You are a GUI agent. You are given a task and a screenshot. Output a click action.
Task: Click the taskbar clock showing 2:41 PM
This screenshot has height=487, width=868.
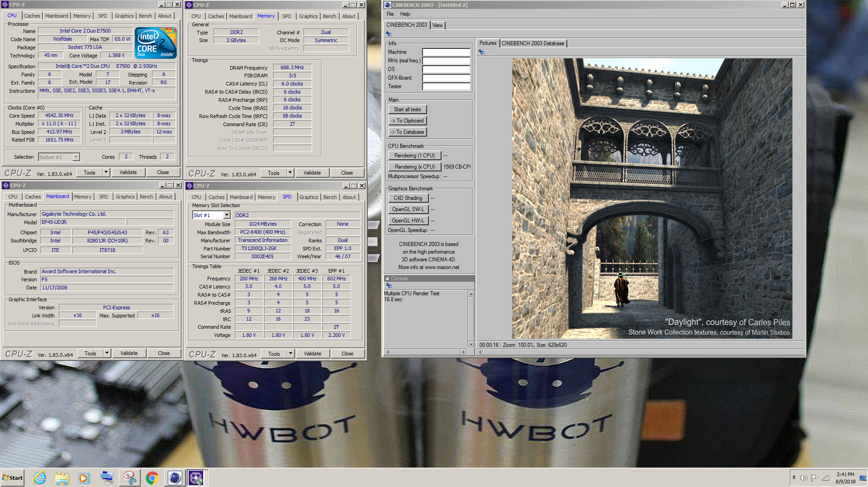845,478
